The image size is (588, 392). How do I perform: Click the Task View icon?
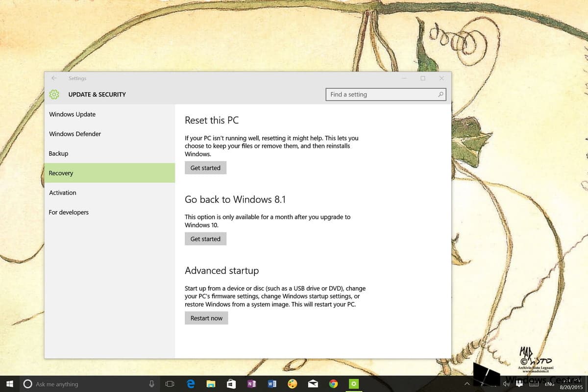pos(170,384)
